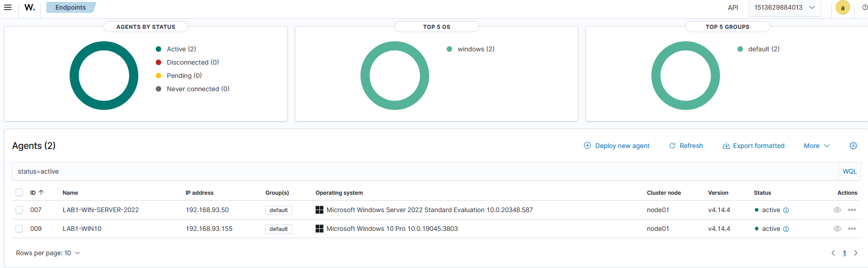Click Pending legend yellow dot

(x=158, y=76)
